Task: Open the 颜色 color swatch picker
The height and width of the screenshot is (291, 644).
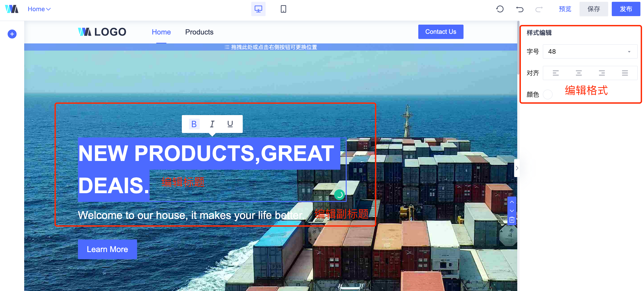Action: coord(547,94)
